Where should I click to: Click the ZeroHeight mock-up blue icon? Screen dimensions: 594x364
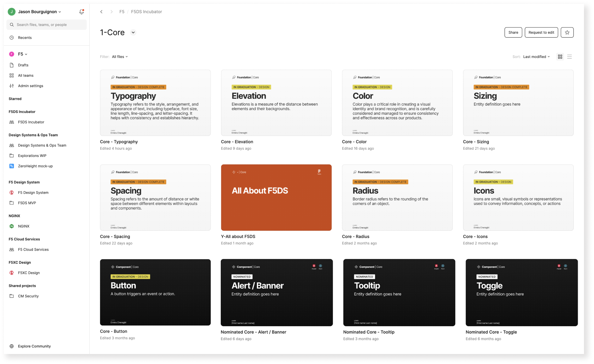pos(12,166)
